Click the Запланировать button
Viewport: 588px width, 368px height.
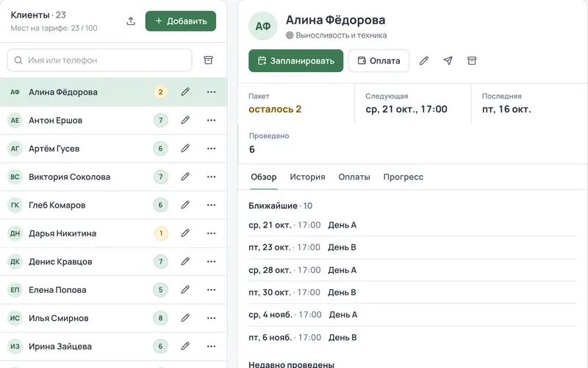click(296, 60)
